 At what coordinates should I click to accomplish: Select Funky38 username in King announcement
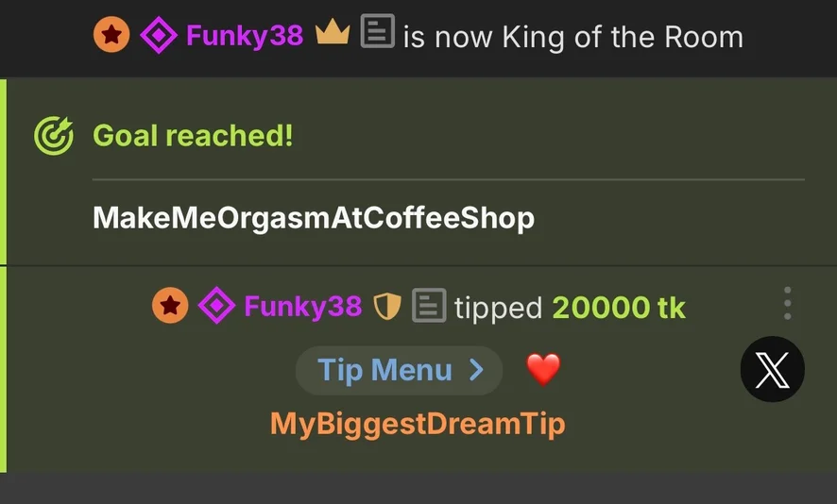(x=245, y=36)
